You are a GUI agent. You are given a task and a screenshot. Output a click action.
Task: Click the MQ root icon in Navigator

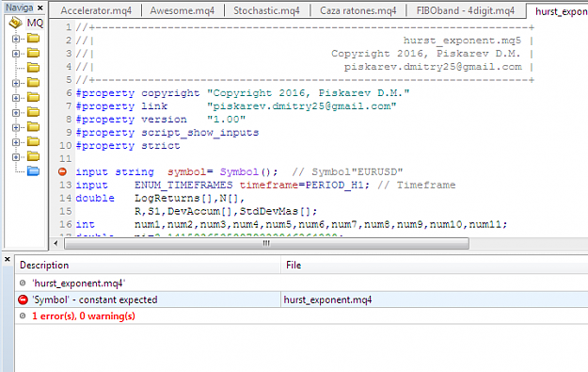click(x=15, y=23)
